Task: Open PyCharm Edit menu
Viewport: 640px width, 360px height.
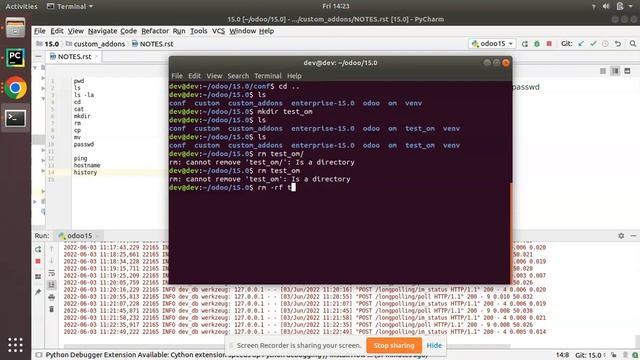Action: (56, 31)
